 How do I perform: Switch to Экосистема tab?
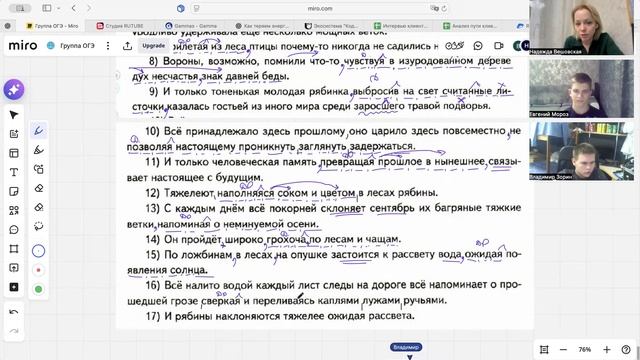[x=331, y=26]
